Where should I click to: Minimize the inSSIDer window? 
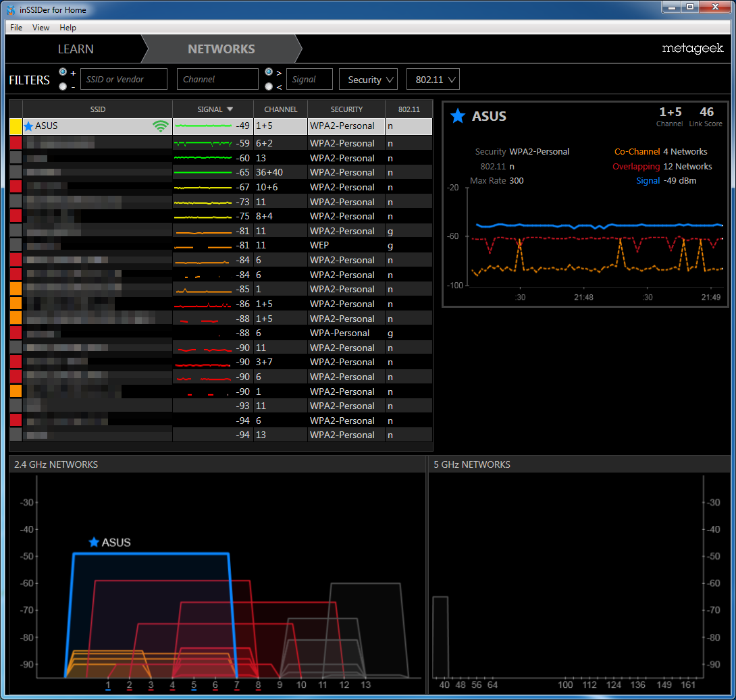(x=672, y=7)
